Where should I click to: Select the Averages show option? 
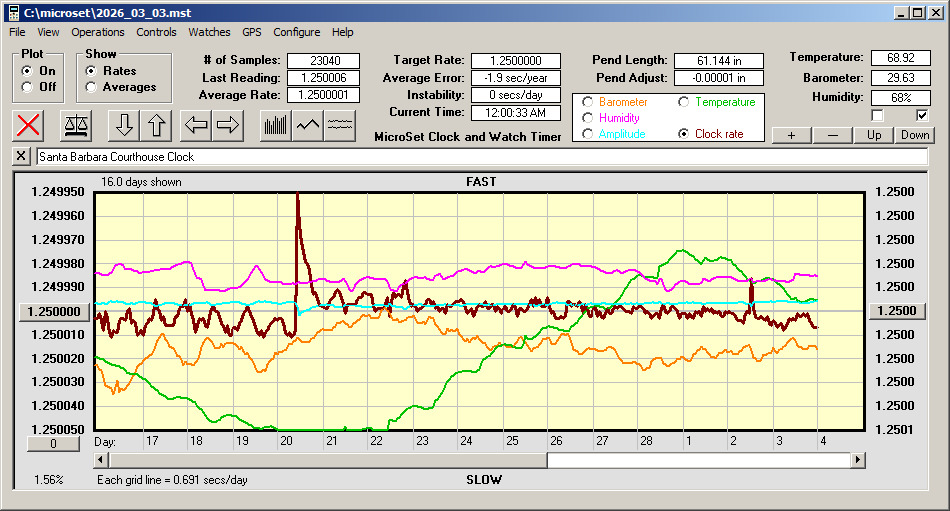point(91,87)
